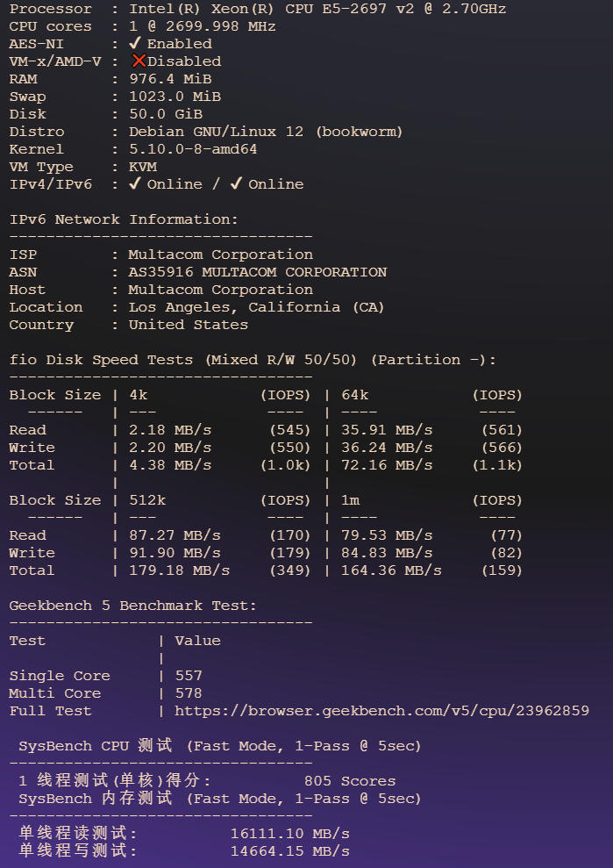This screenshot has height=868, width=613.
Task: Click the 64k read speed 35.91 MB/s
Action: click(x=387, y=430)
